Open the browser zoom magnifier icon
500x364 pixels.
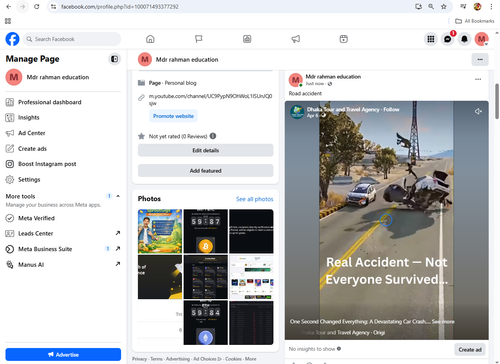point(431,6)
